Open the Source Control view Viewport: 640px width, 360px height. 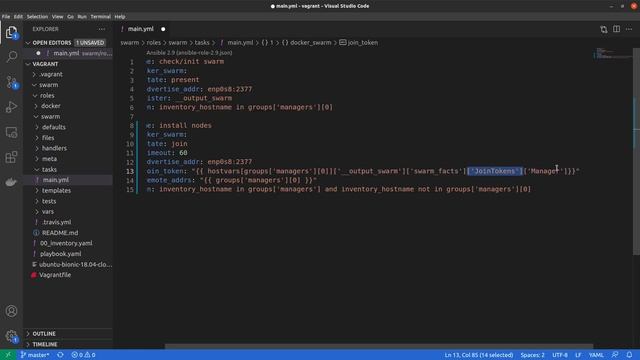pos(11,82)
